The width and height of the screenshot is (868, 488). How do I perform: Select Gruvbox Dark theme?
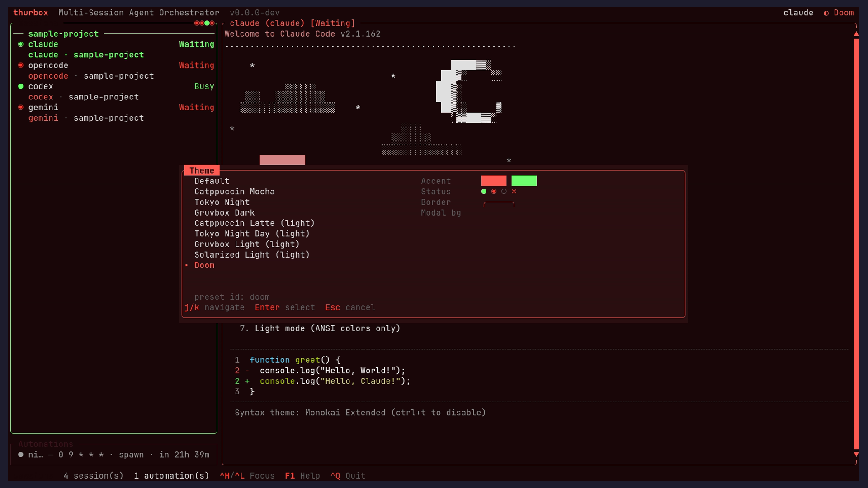[224, 213]
